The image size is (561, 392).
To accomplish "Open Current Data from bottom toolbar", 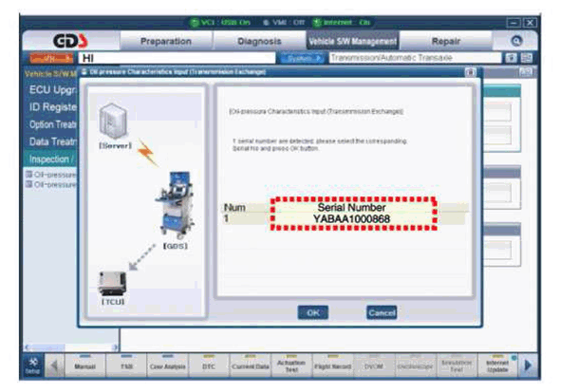I will 250,365.
